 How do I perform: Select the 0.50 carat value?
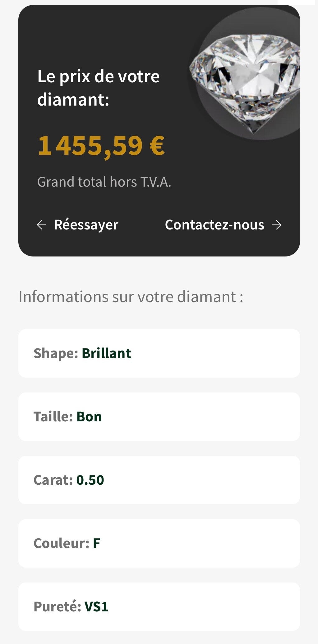click(x=90, y=480)
